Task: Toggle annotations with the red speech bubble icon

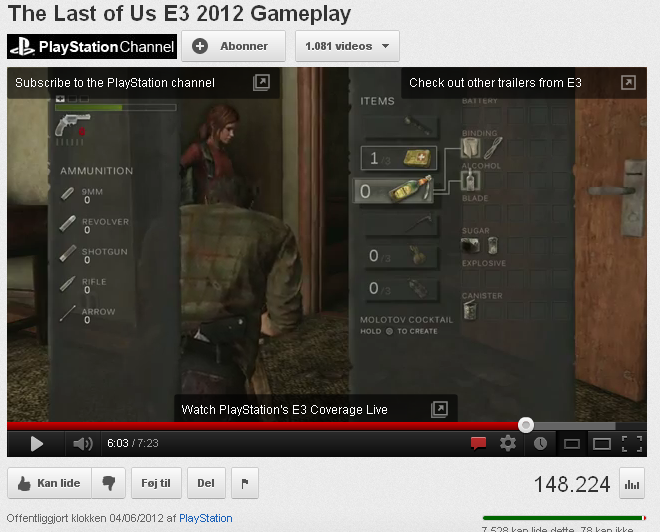Action: point(478,444)
